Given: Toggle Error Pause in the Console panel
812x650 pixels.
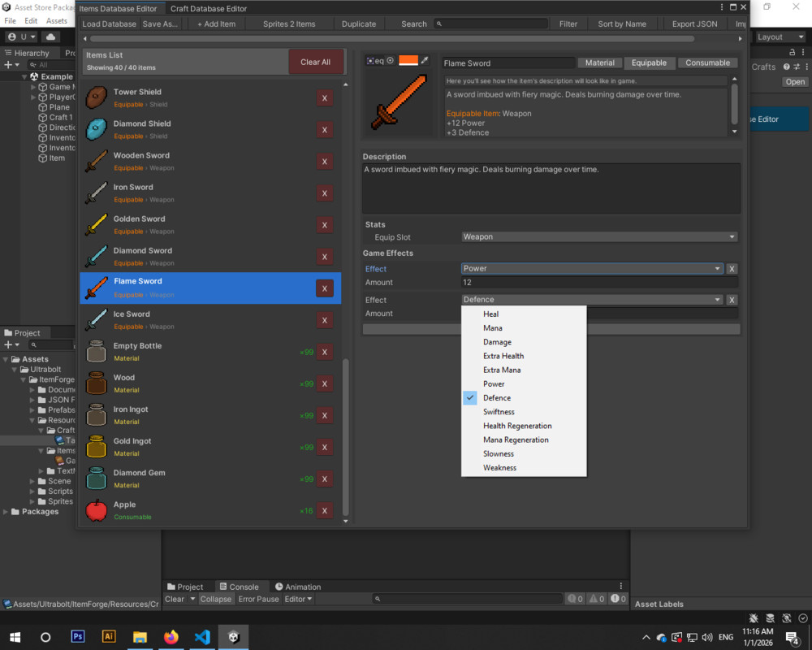Looking at the screenshot, I should tap(258, 599).
